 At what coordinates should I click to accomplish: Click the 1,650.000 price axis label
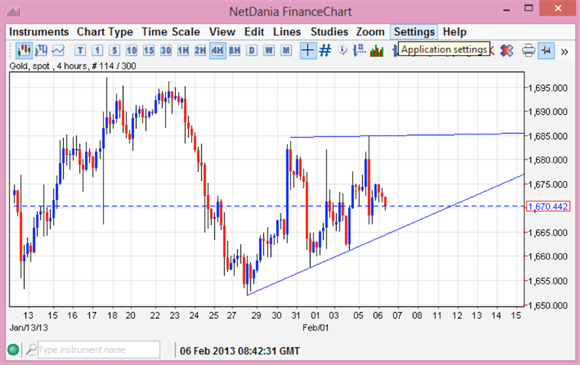[547, 305]
